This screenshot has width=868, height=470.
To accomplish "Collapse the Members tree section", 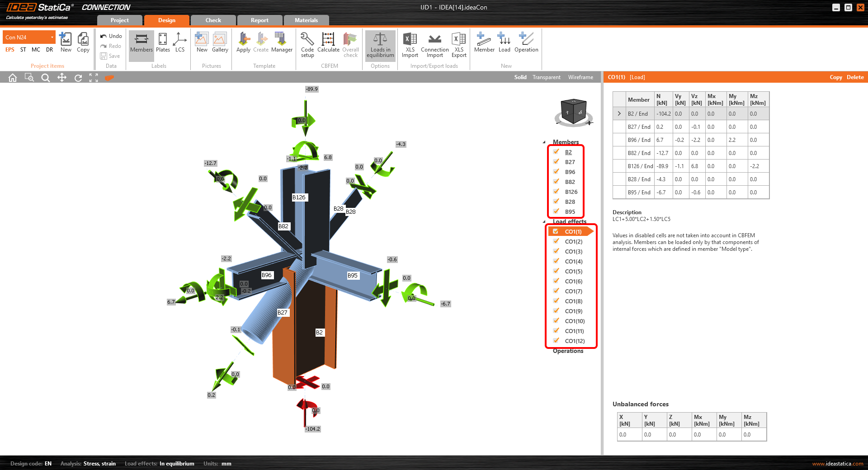I will (x=544, y=142).
